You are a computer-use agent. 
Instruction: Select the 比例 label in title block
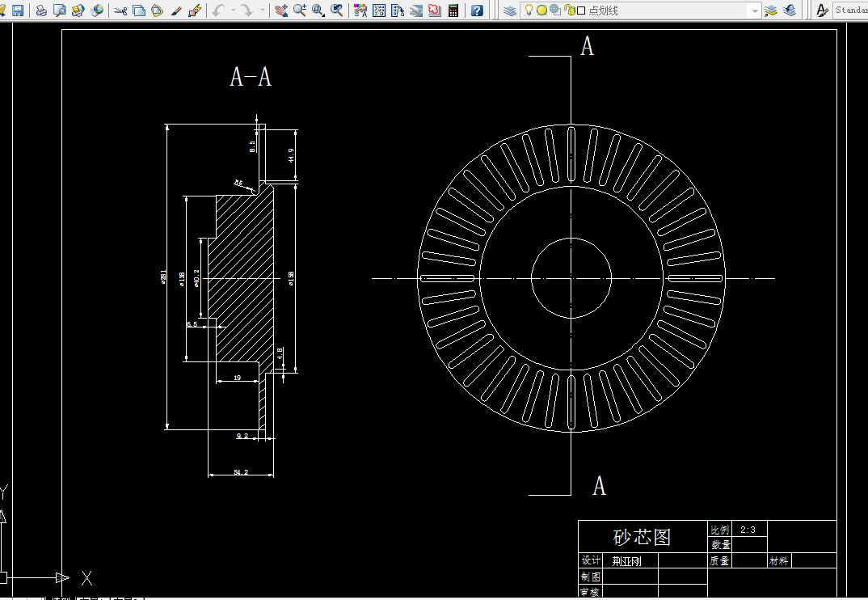click(x=719, y=530)
